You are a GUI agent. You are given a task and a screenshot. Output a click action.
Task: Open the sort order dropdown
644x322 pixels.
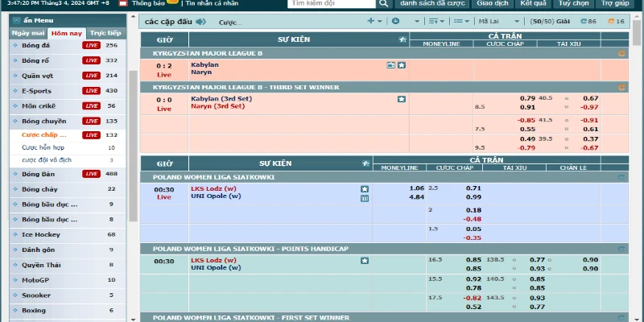pyautogui.click(x=436, y=22)
